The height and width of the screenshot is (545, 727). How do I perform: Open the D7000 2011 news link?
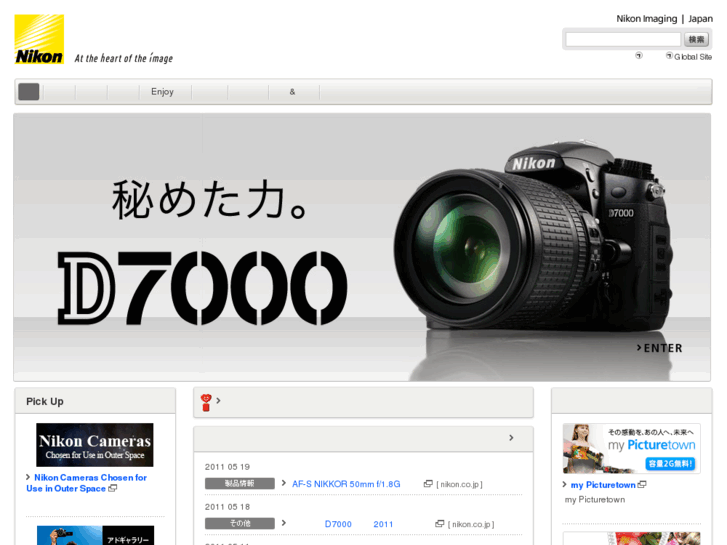(359, 524)
